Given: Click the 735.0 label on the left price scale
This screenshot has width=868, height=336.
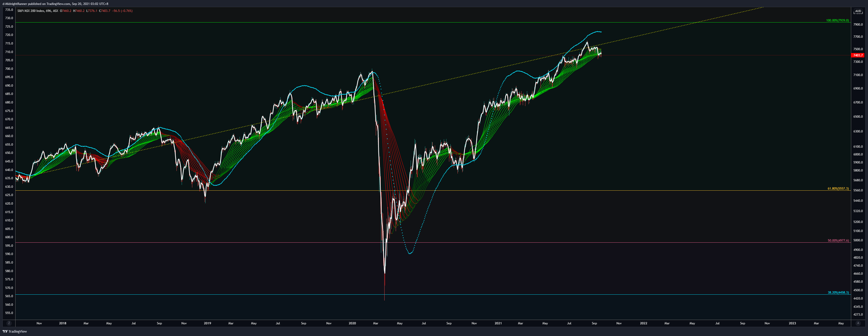Looking at the screenshot, I should click(9, 10).
